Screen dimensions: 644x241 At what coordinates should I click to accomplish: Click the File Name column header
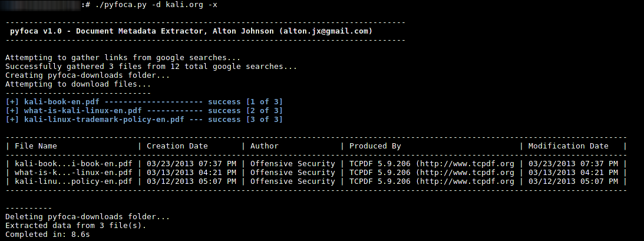[35, 146]
